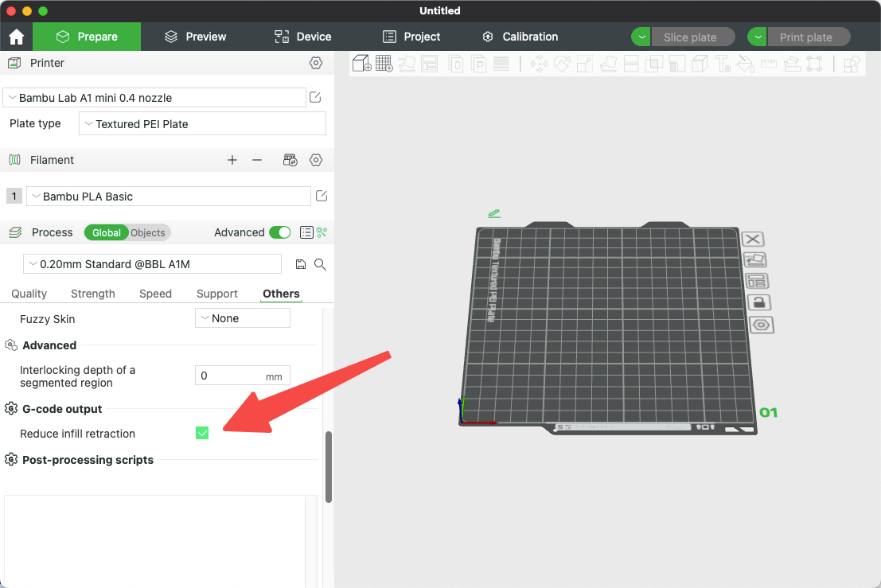
Task: Click the Interlocking depth input field
Action: (243, 375)
